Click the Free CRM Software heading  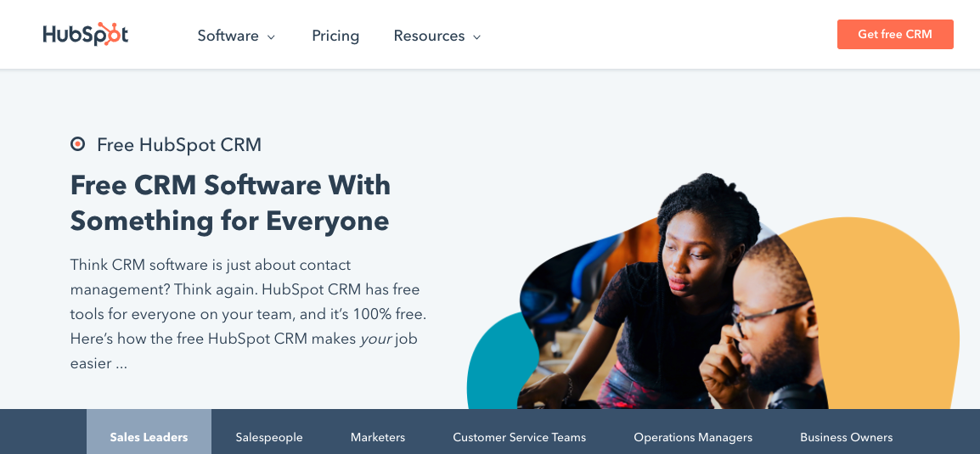click(x=230, y=203)
